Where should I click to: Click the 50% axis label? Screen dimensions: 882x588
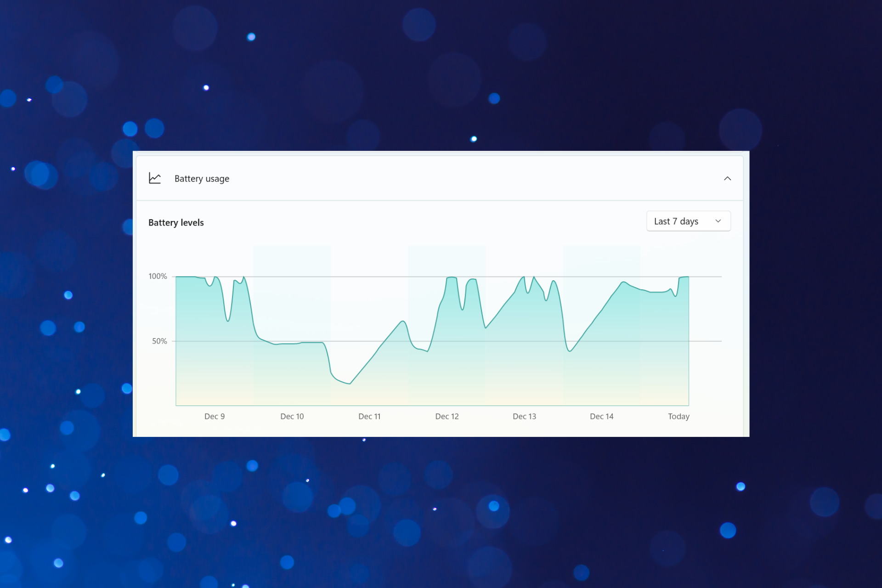point(159,341)
